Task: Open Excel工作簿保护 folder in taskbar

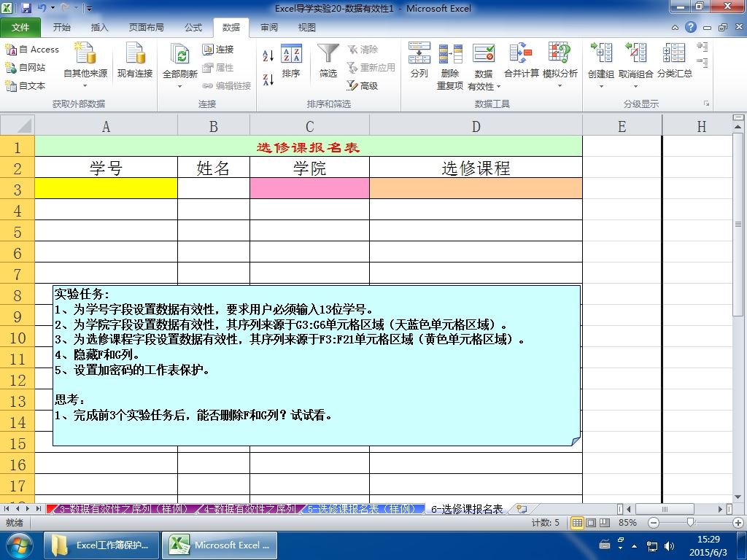Action: tap(101, 545)
